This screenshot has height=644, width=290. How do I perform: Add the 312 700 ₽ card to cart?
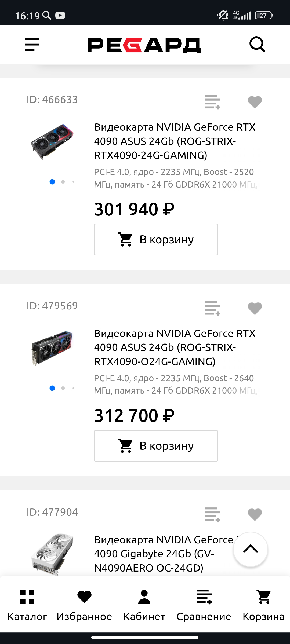coord(156,446)
